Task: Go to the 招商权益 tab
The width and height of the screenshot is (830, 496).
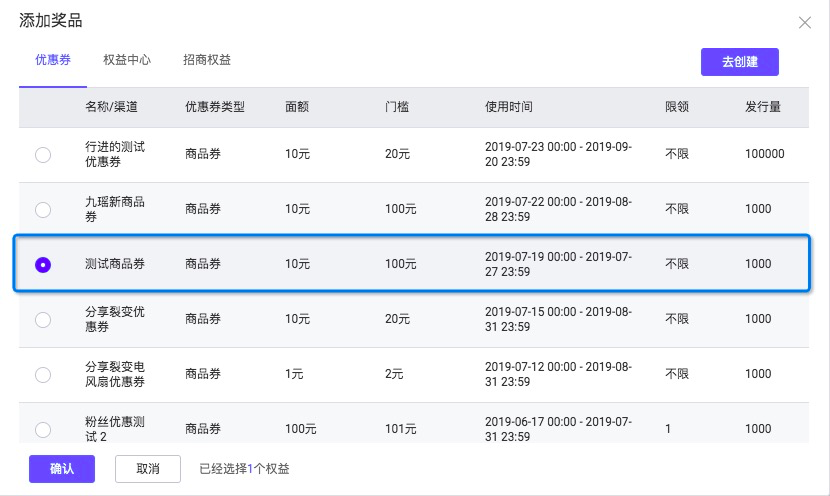Action: click(207, 60)
